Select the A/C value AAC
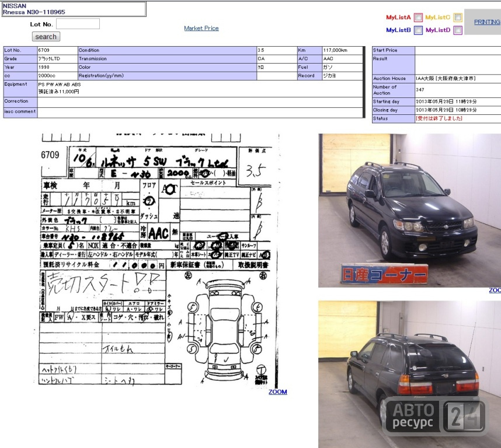 (328, 59)
